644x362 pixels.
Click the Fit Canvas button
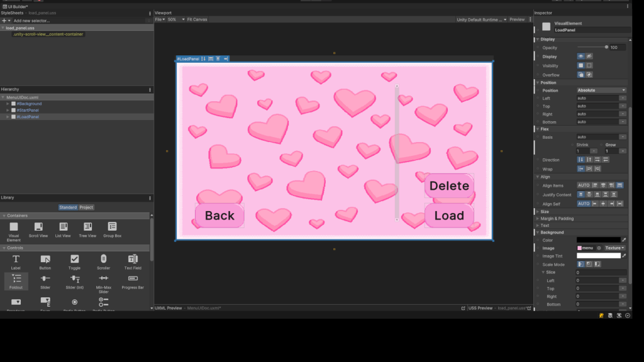(x=197, y=19)
